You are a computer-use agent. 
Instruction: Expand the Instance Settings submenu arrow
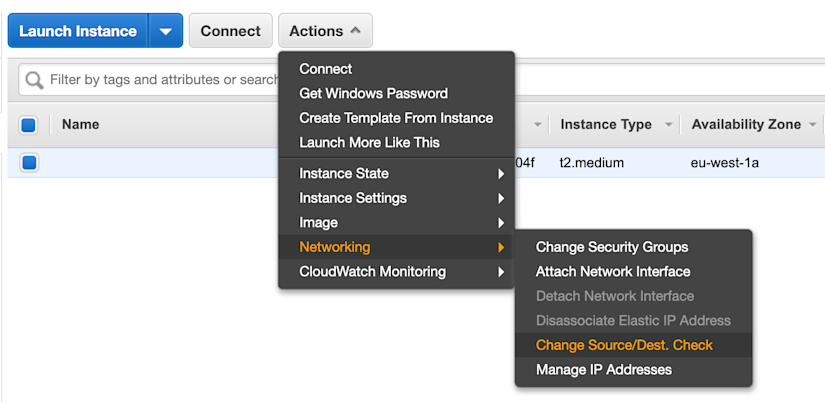click(x=501, y=198)
